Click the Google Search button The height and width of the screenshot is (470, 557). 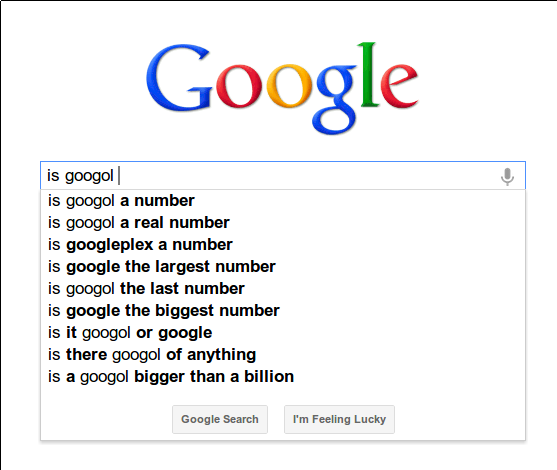point(220,419)
